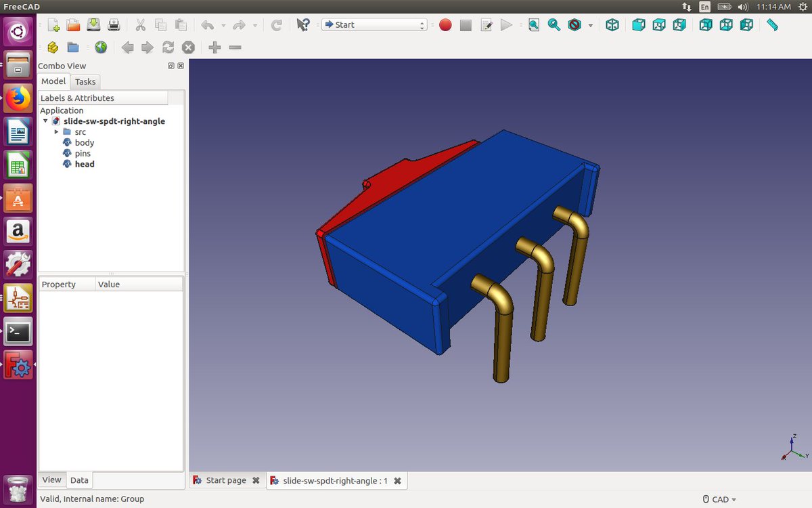
Task: Open the Start workbench selector dropdown
Action: point(374,25)
